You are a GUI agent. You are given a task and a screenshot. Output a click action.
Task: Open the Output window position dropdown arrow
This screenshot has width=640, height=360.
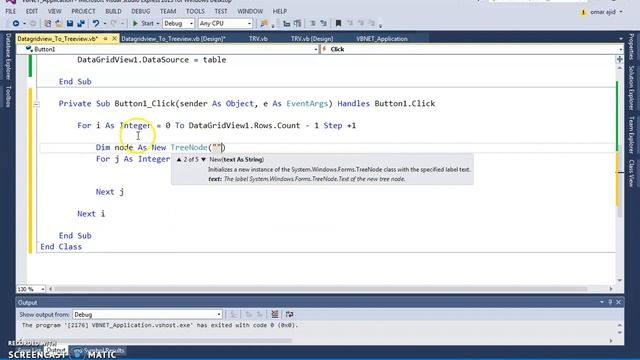tap(602, 302)
